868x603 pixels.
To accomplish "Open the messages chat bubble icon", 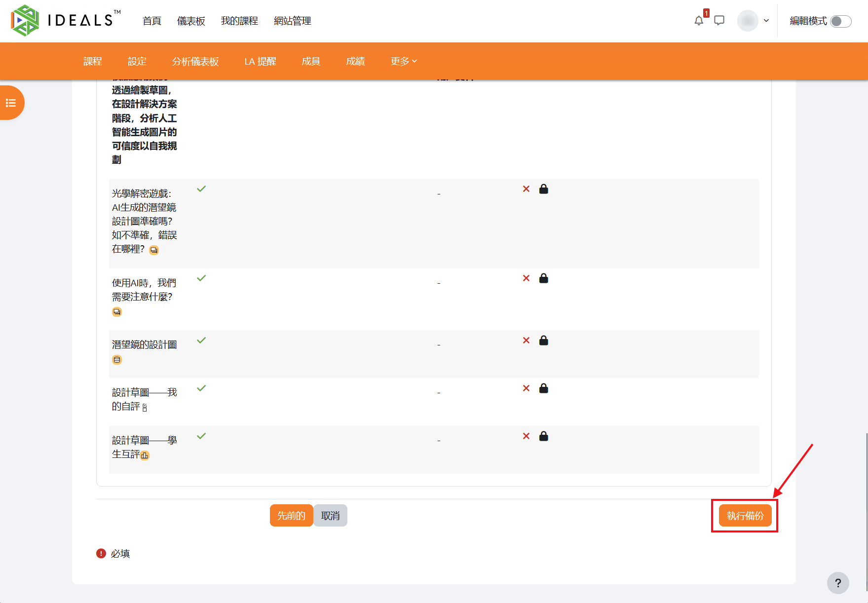I will click(x=719, y=21).
